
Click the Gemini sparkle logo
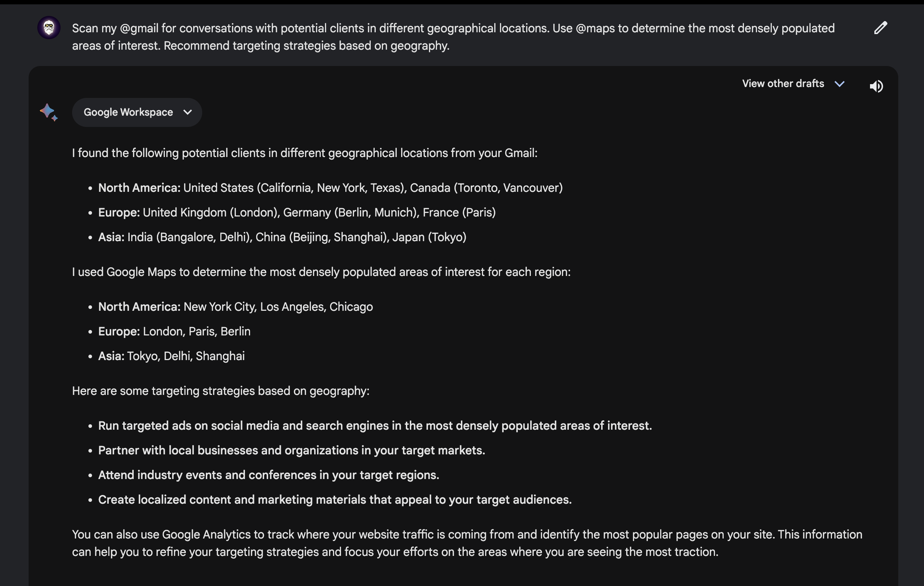[x=48, y=112]
